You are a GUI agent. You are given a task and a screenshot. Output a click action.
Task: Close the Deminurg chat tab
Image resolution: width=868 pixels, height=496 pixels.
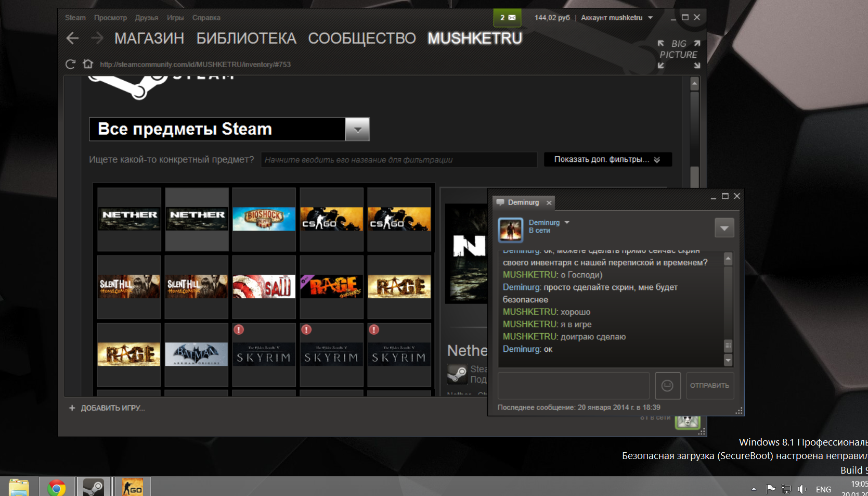(549, 202)
